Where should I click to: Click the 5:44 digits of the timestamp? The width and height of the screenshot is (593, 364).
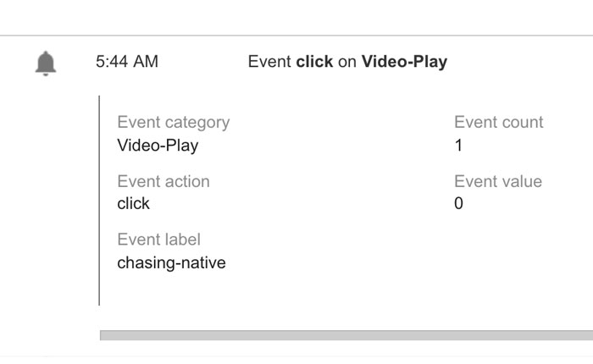(114, 62)
